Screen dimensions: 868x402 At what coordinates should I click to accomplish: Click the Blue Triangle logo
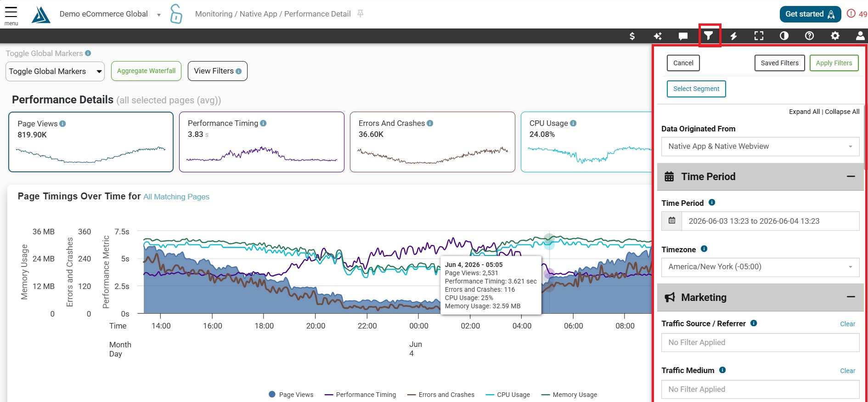[x=41, y=15]
